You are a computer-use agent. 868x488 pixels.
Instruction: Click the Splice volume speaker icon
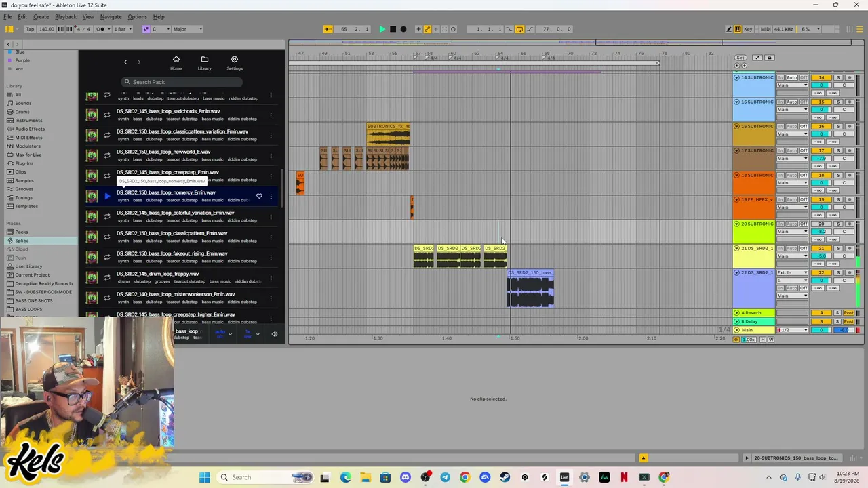click(x=274, y=334)
